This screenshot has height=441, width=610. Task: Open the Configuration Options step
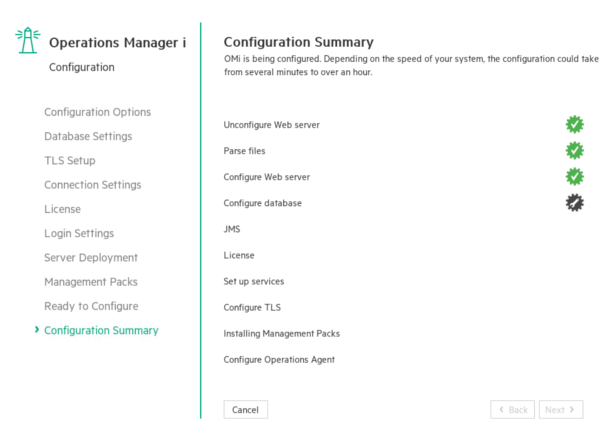click(97, 112)
